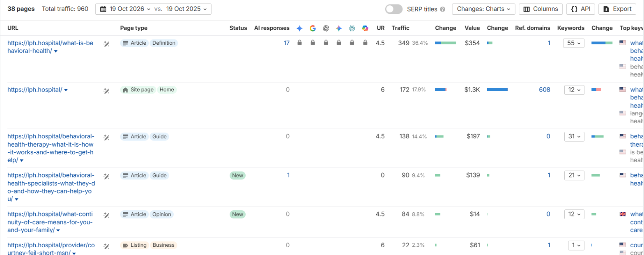Toggle the SERP titles switch
The height and width of the screenshot is (255, 644).
393,9
